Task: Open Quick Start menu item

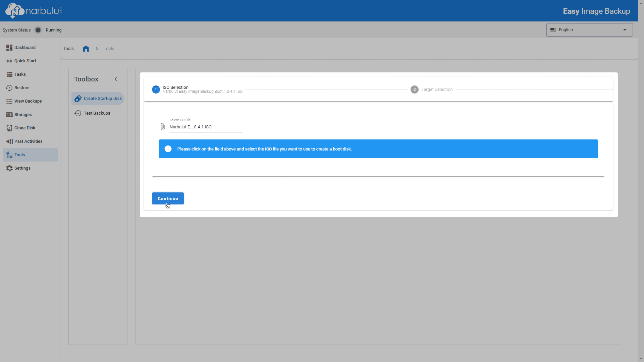Action: (x=30, y=61)
